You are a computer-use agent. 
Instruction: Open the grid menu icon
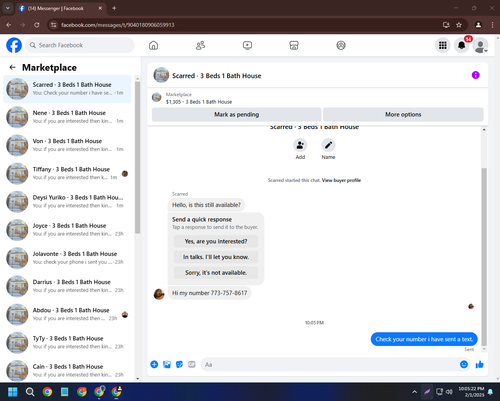tap(443, 45)
